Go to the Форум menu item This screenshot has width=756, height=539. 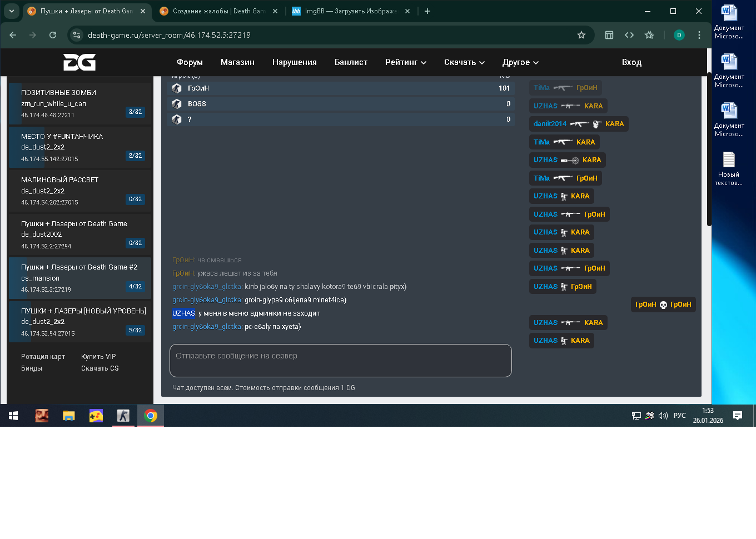coord(190,62)
